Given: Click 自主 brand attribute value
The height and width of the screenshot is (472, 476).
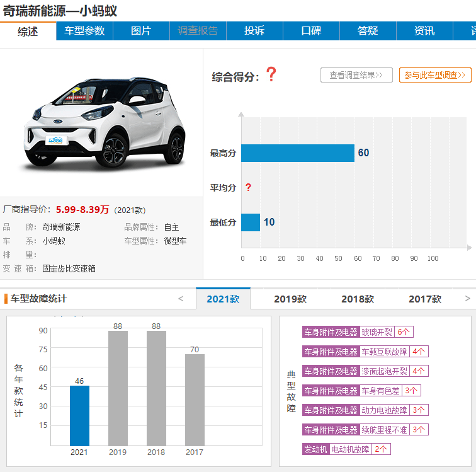Looking at the screenshot, I should (x=171, y=227).
